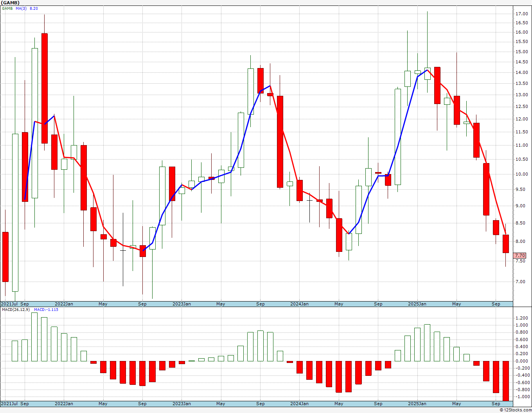532x413 pixels.
Task: Click the 0.000 MACD axis label
Action: coord(521,361)
